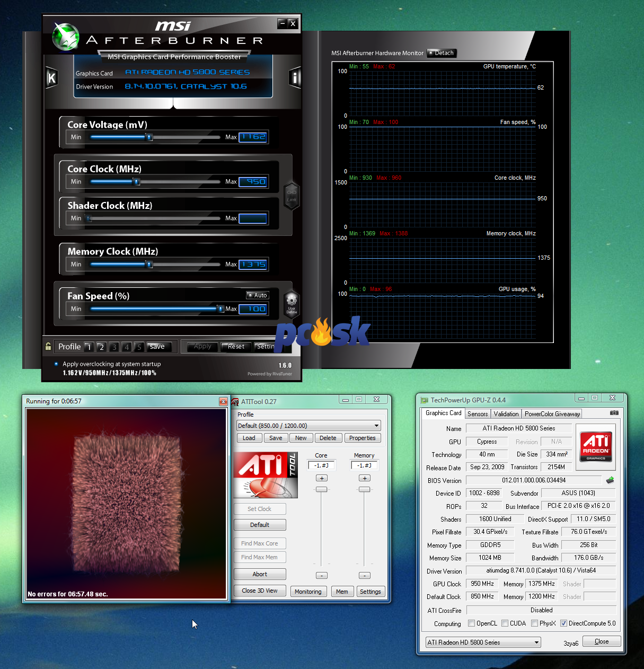Viewport: 644px width, 669px height.
Task: Click the Mem button in ATITool
Action: [342, 592]
